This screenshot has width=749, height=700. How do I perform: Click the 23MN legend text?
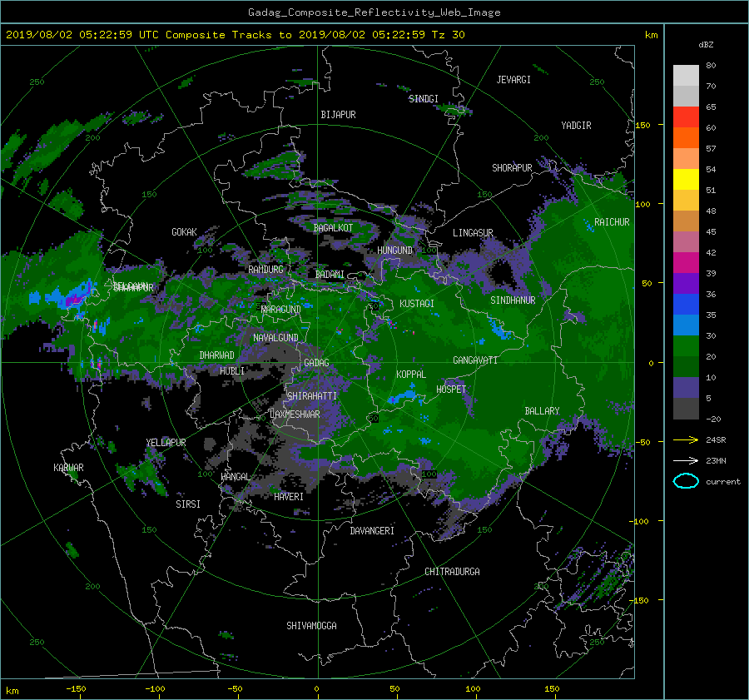click(x=716, y=460)
